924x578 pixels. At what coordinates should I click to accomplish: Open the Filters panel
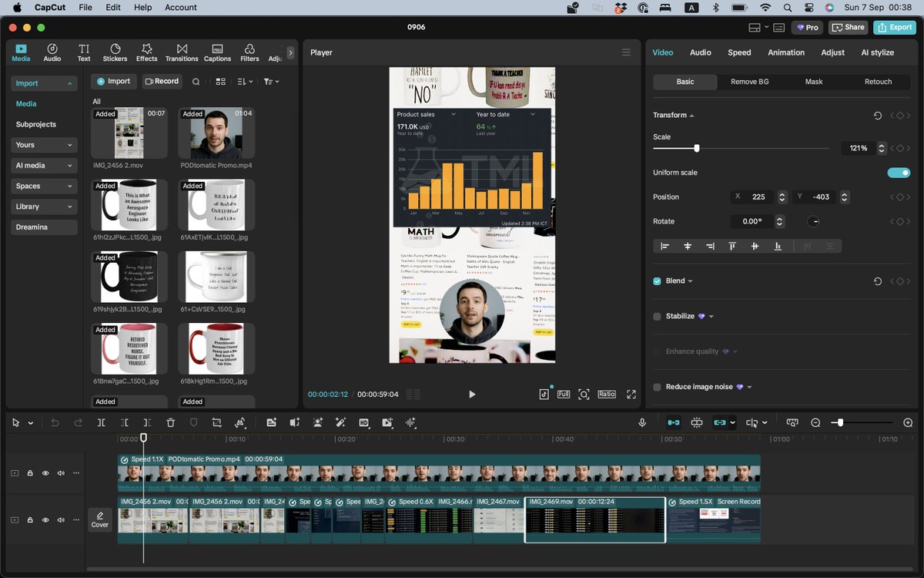(x=249, y=52)
